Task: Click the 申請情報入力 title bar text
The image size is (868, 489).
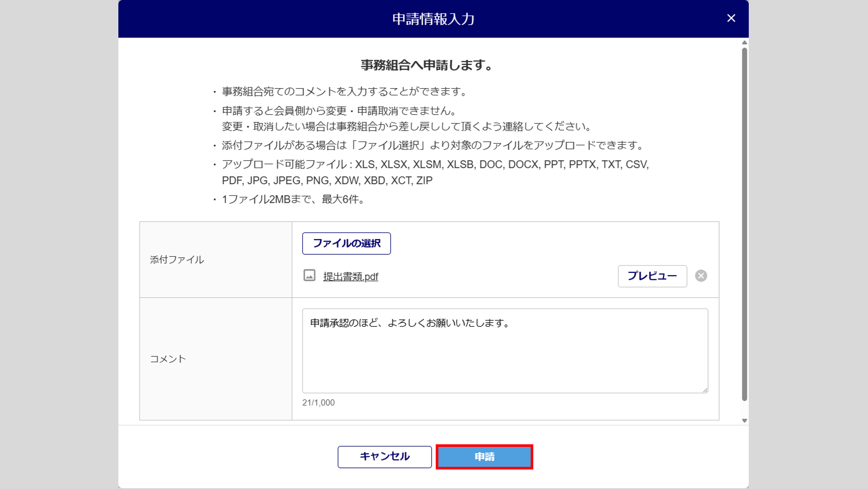Action: 433,19
